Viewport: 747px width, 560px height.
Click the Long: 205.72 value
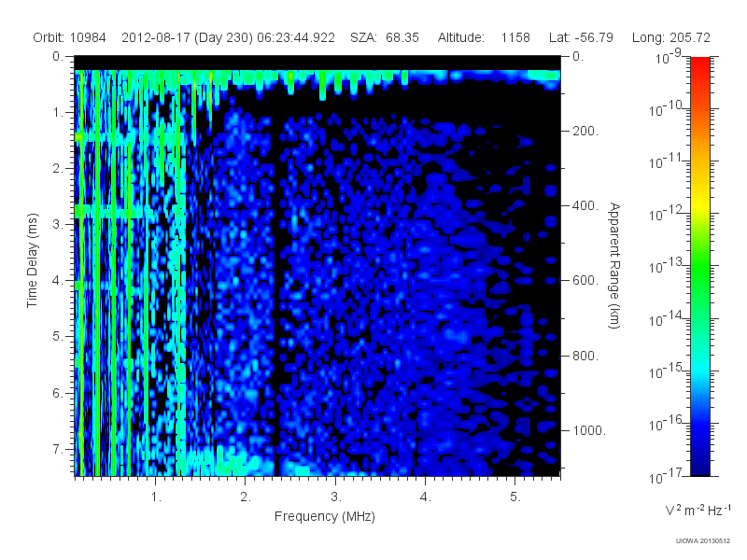tap(671, 37)
